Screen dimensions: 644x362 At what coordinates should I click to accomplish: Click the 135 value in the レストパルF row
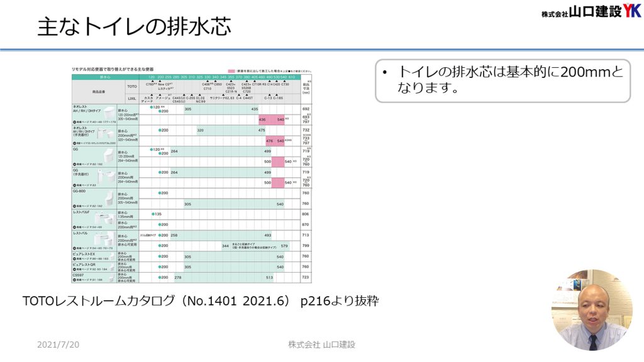click(158, 214)
